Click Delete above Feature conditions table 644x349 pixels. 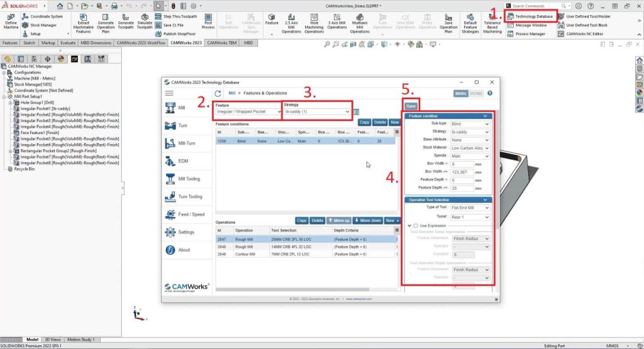pos(380,123)
